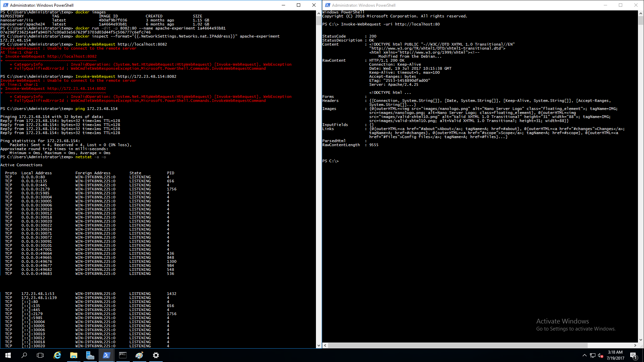Open the Action Center notification icon
The width and height of the screenshot is (644, 362).
[x=634, y=356]
